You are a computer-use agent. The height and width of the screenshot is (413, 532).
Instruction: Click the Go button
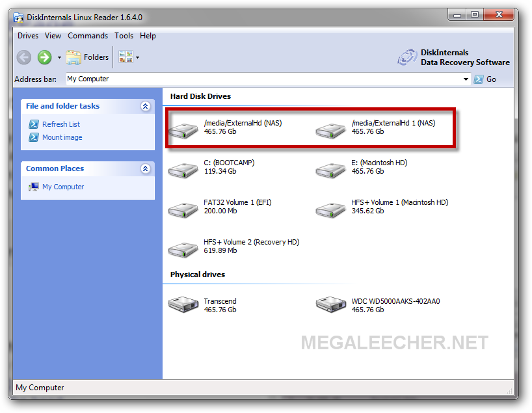pyautogui.click(x=485, y=79)
